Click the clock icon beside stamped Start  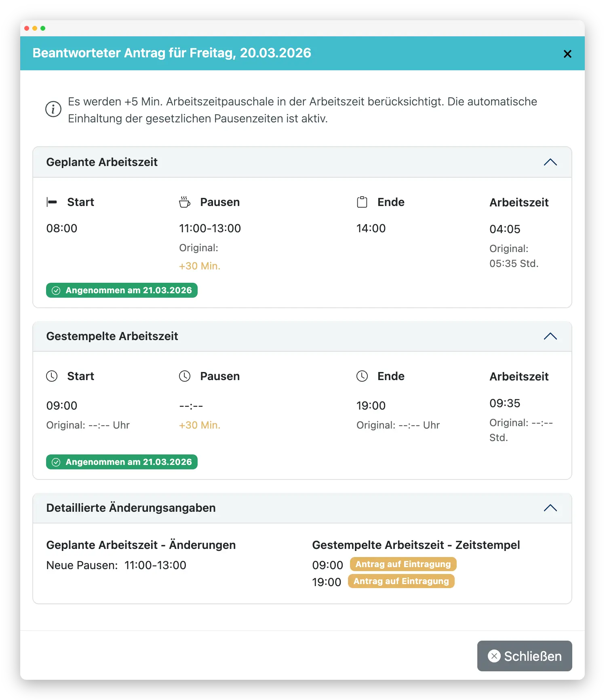(x=52, y=376)
